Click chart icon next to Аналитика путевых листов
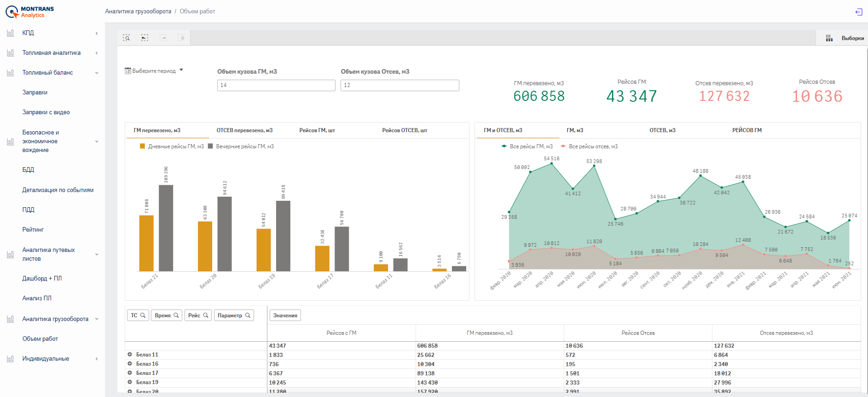The width and height of the screenshot is (868, 397). click(x=10, y=254)
